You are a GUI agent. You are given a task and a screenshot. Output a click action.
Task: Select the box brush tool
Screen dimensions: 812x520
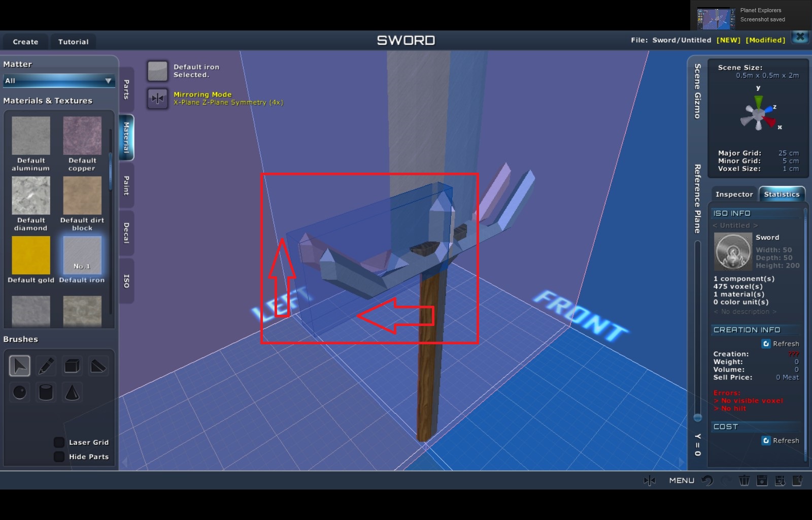72,366
